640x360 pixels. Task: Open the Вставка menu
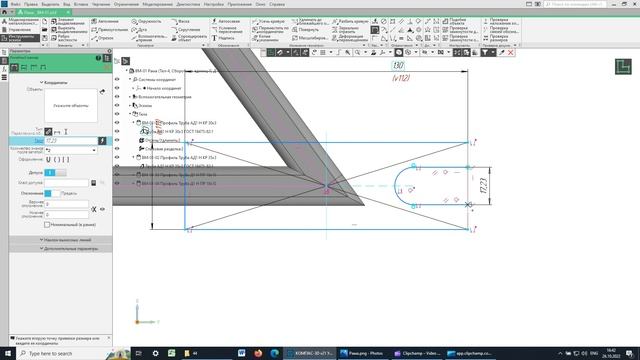pyautogui.click(x=81, y=4)
